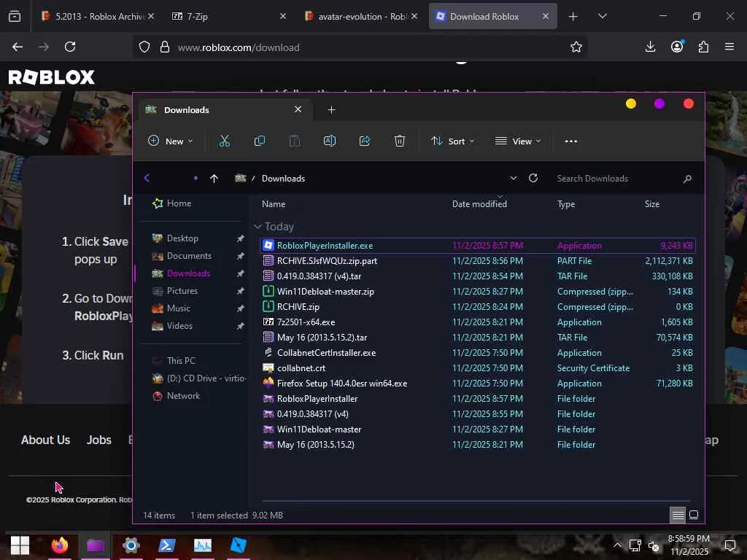Click the Jobs footer link
747x560 pixels.
coord(98,440)
